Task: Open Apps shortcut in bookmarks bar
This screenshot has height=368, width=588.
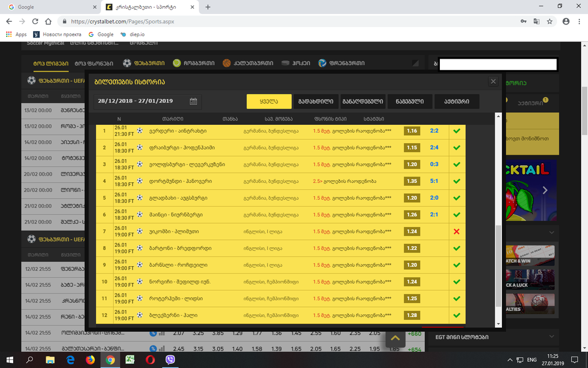Action: [x=16, y=34]
